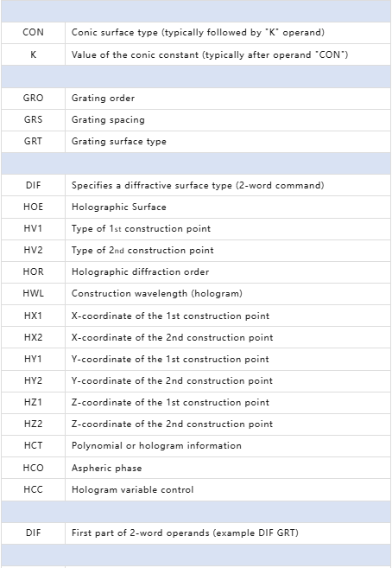Select the HCT polynomial information row

196,445
